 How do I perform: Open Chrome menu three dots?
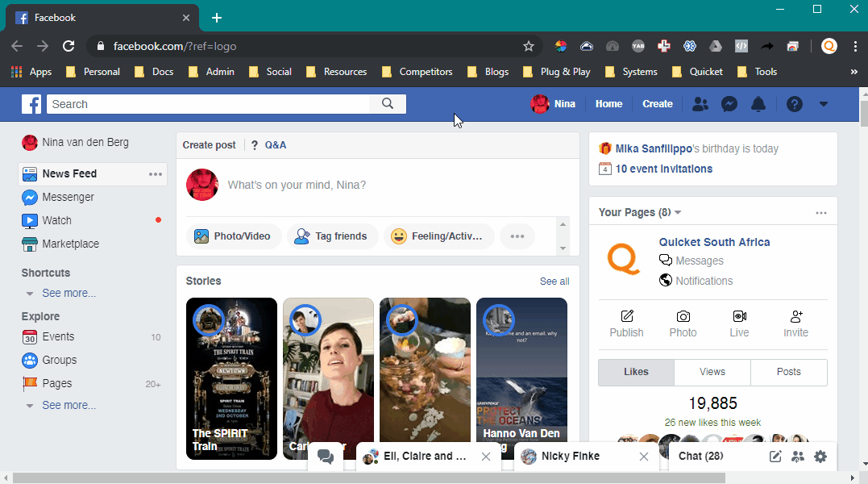click(855, 47)
